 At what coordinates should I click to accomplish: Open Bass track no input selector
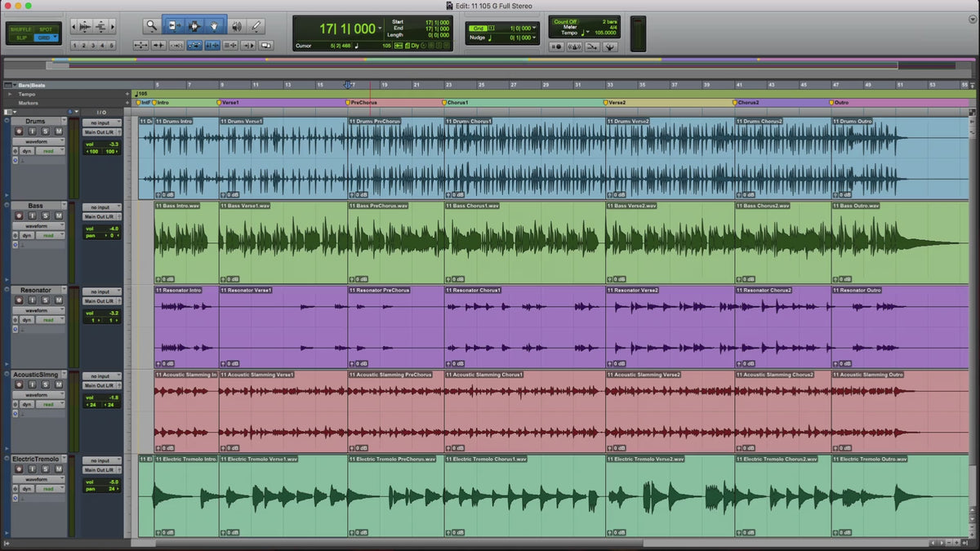coord(102,207)
